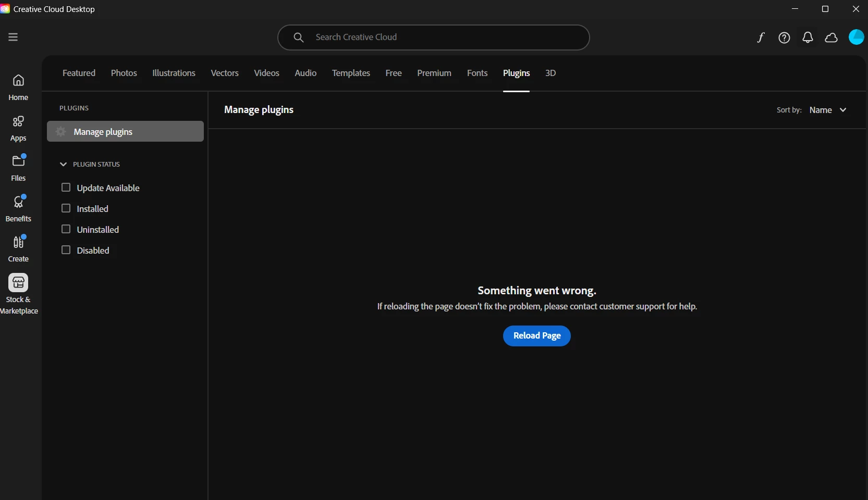Go to the Videos tab
This screenshot has width=868, height=500.
click(266, 73)
